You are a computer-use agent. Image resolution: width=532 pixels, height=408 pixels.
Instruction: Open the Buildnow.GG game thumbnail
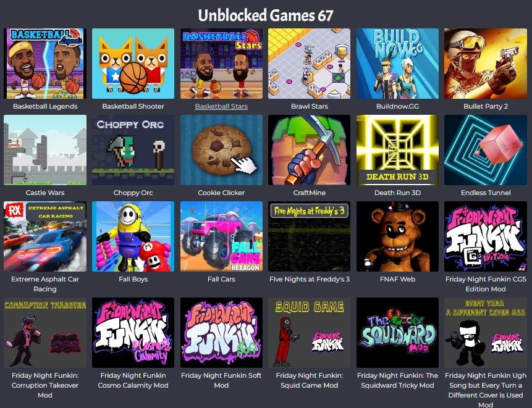(397, 64)
